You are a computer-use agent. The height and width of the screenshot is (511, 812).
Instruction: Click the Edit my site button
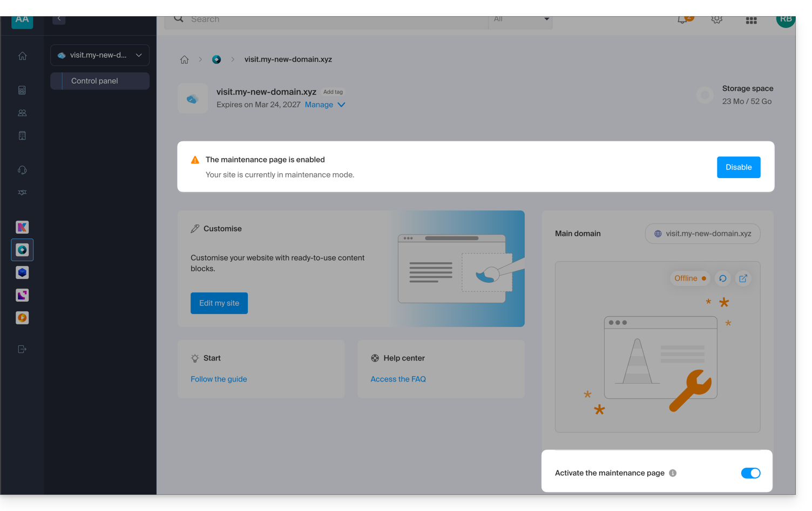219,303
